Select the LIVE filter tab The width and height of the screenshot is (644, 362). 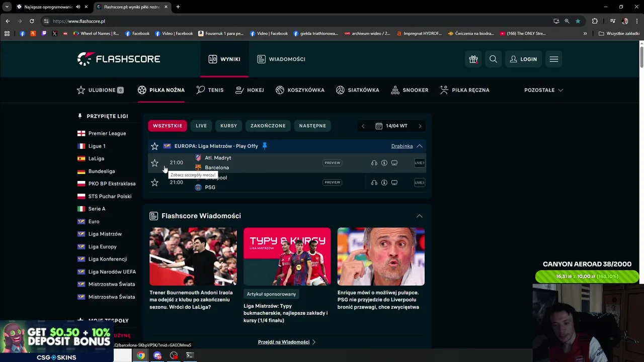click(x=201, y=126)
